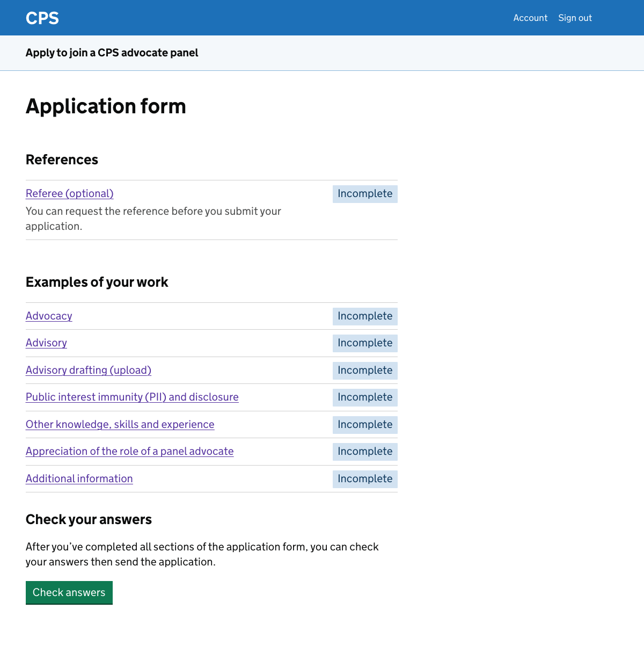The height and width of the screenshot is (646, 644).
Task: Open the Public interest immunity and disclosure section
Action: coord(132,397)
